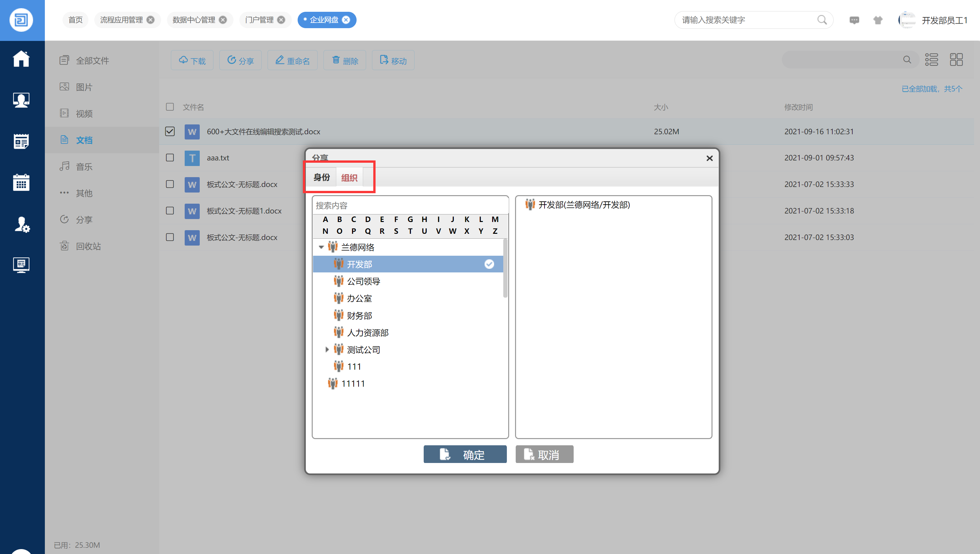The height and width of the screenshot is (554, 980).
Task: Expand the 测试公司 tree node
Action: click(x=327, y=349)
